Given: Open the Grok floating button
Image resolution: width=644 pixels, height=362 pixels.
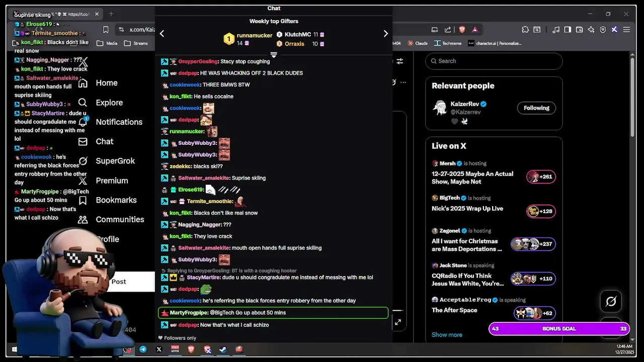Looking at the screenshot, I should click(x=611, y=302).
